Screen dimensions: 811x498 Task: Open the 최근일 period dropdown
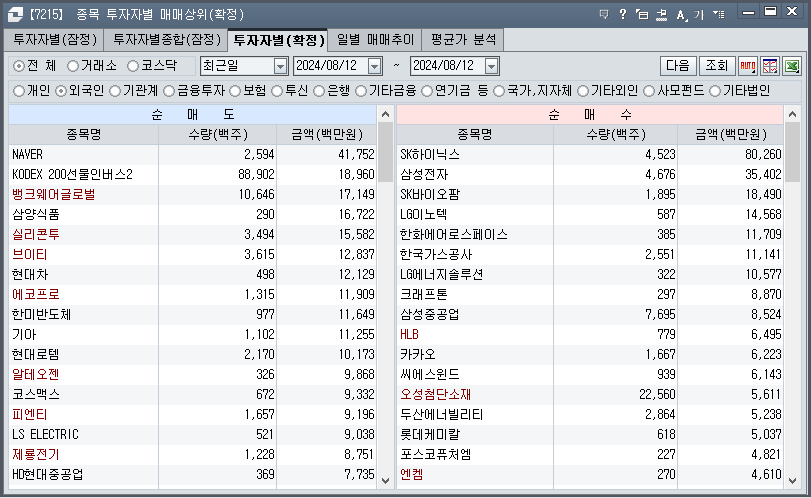pyautogui.click(x=280, y=66)
